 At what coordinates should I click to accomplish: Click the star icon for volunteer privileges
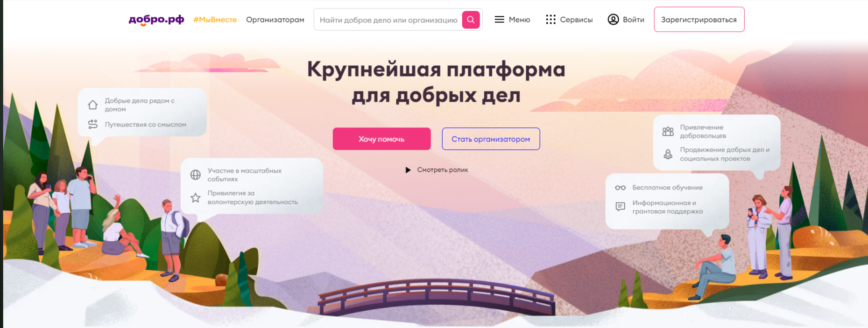pos(196,197)
